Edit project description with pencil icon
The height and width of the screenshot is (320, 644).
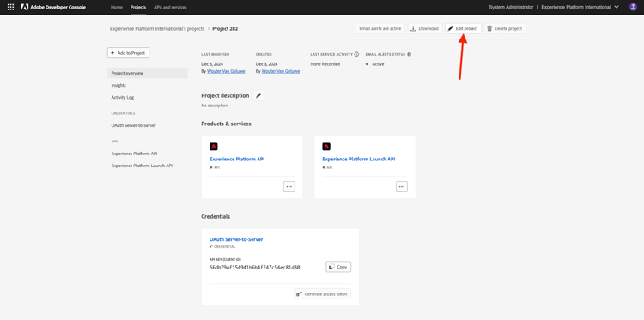(258, 95)
